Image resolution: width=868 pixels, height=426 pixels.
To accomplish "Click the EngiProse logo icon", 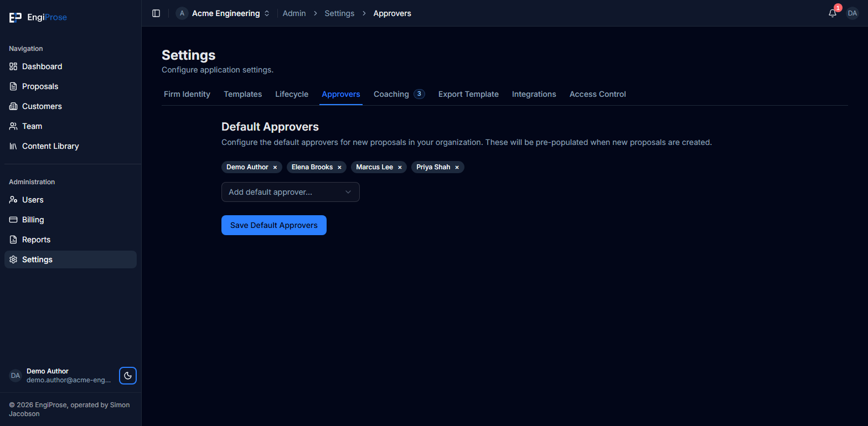I will pyautogui.click(x=15, y=18).
